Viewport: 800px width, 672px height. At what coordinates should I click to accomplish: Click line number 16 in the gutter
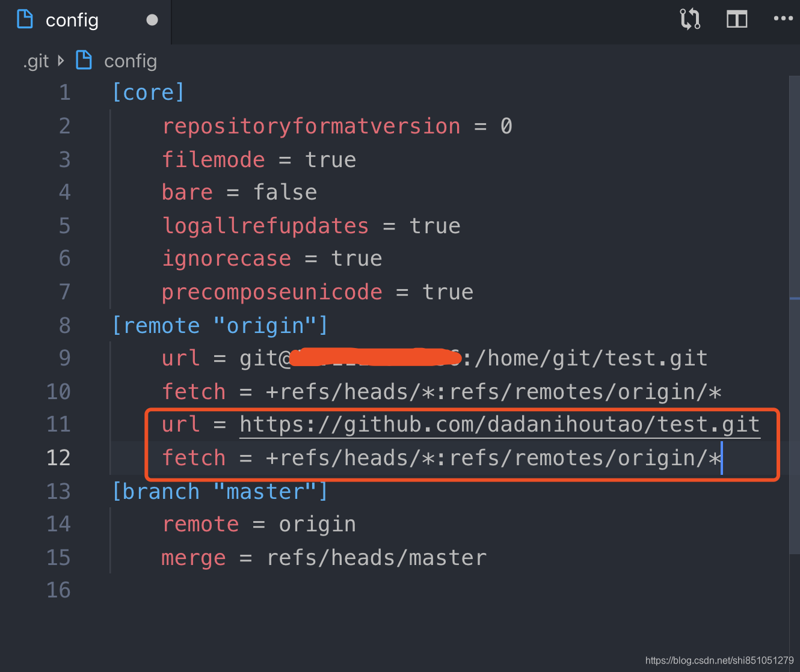click(58, 590)
